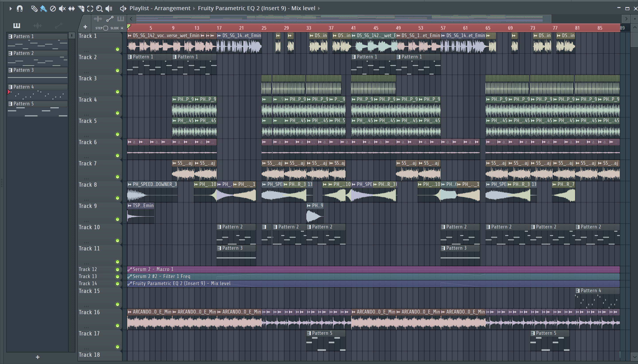Click Pattern 4 icon in picker list
The height and width of the screenshot is (364, 638).
click(10, 87)
